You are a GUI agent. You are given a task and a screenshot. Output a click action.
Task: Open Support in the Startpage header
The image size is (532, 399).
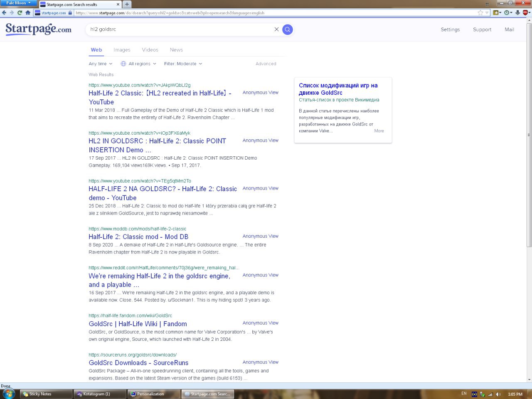[482, 30]
